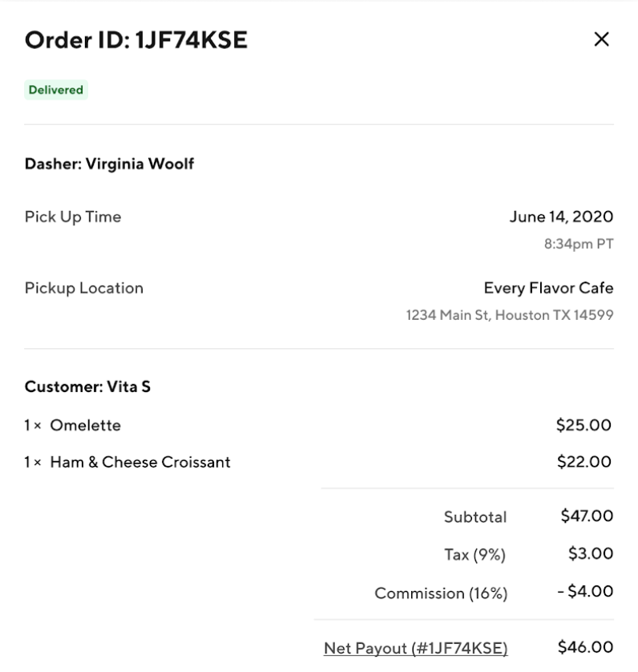Select the Ham & Cheese Croissant item

(139, 462)
